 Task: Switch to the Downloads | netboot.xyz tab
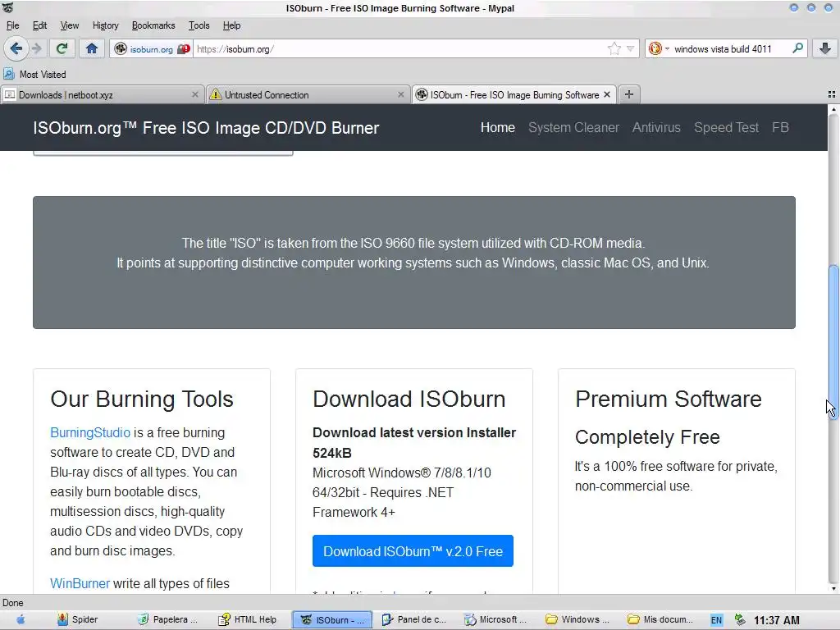click(102, 95)
